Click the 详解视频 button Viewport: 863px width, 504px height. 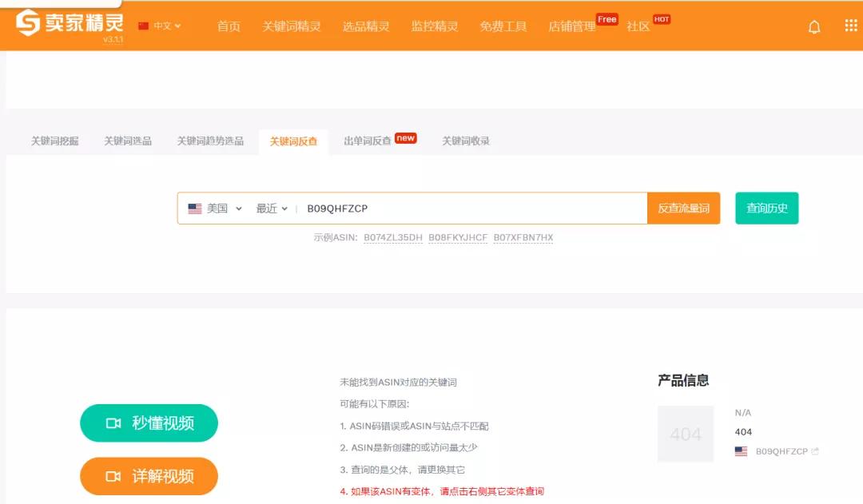148,475
